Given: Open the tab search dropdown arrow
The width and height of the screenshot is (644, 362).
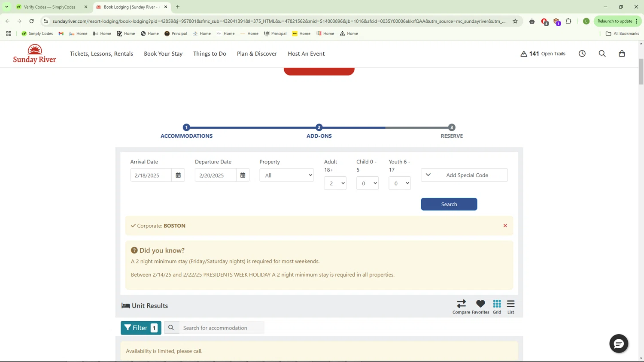Looking at the screenshot, I should (6, 7).
